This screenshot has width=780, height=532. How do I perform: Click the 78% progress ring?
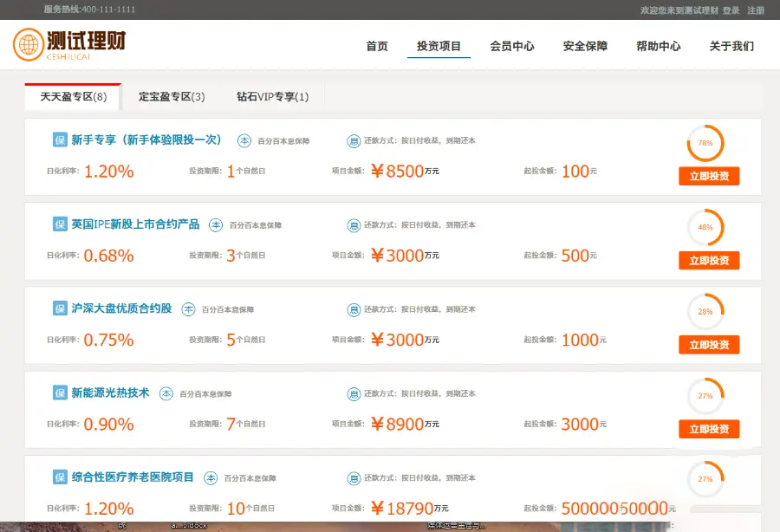[705, 143]
